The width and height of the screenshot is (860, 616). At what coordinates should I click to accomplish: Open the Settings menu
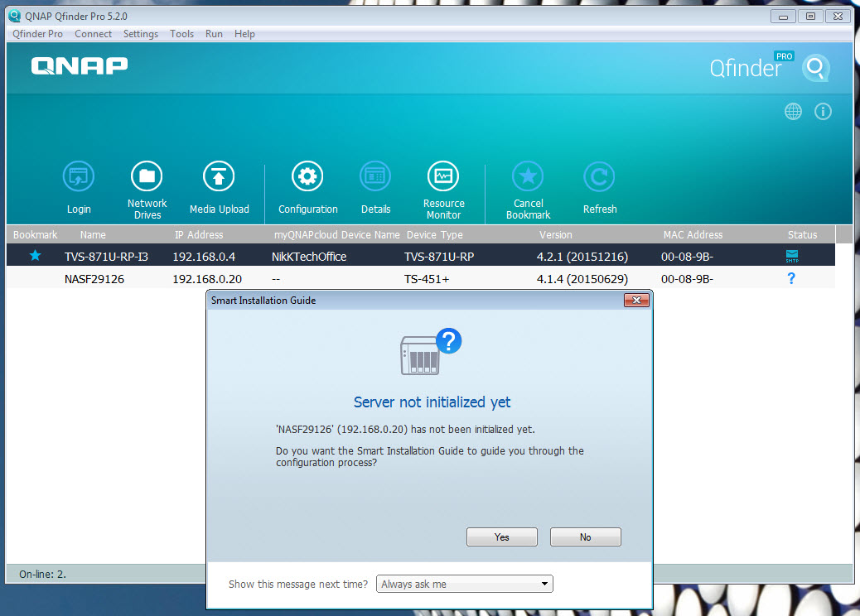pyautogui.click(x=140, y=34)
